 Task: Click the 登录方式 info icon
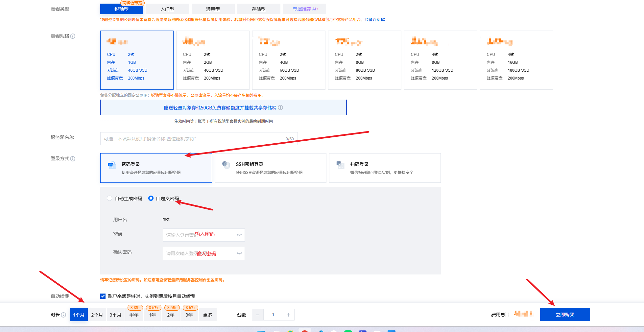[x=73, y=158]
